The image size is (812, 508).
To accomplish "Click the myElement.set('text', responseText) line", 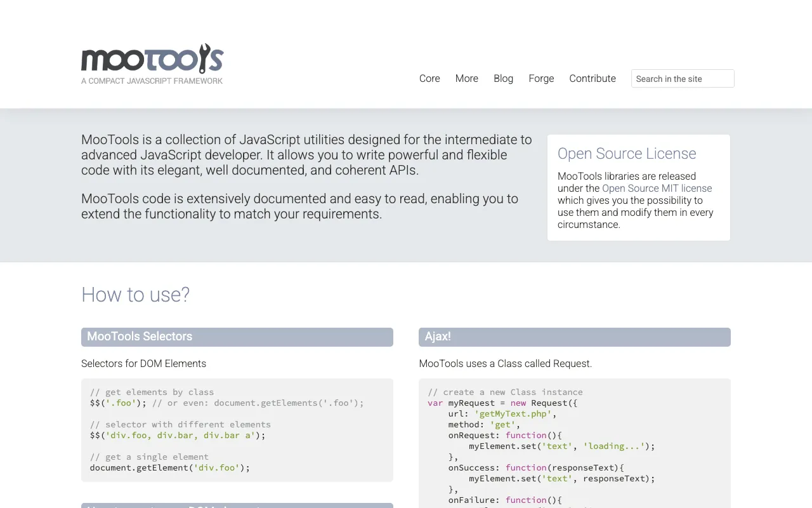I will pos(562,479).
